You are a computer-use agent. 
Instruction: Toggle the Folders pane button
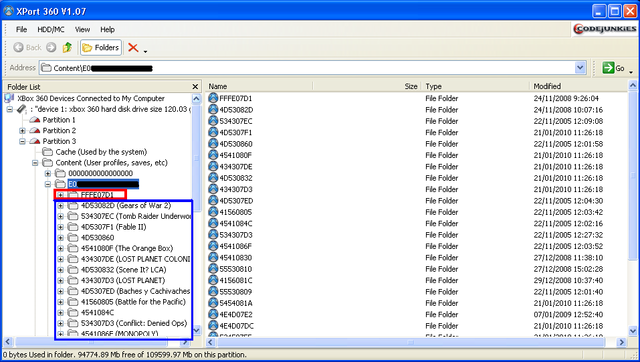[x=101, y=48]
